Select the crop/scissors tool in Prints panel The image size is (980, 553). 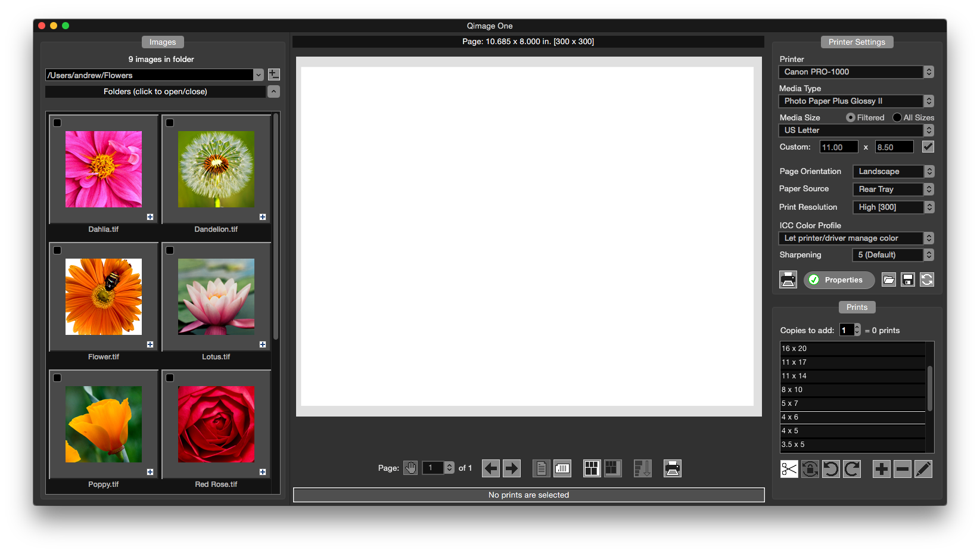point(789,469)
